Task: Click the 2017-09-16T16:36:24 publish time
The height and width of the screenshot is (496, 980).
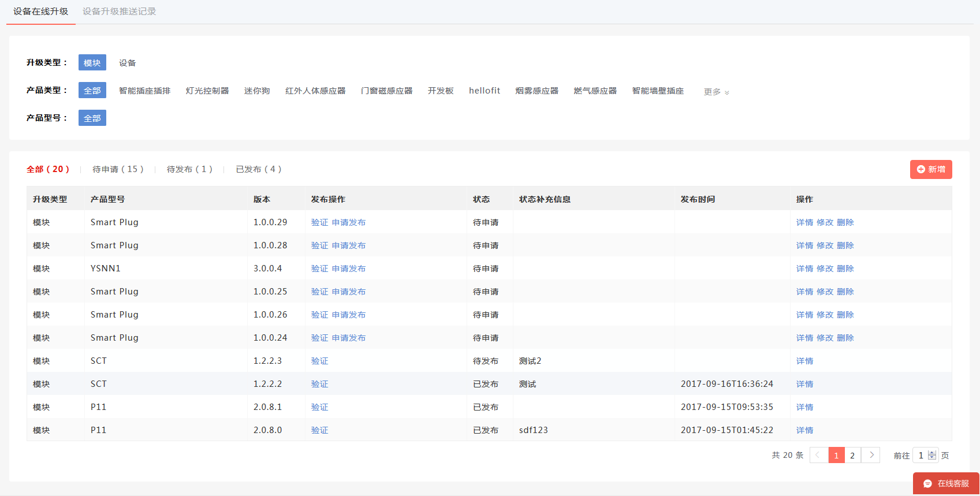Action: pos(727,384)
